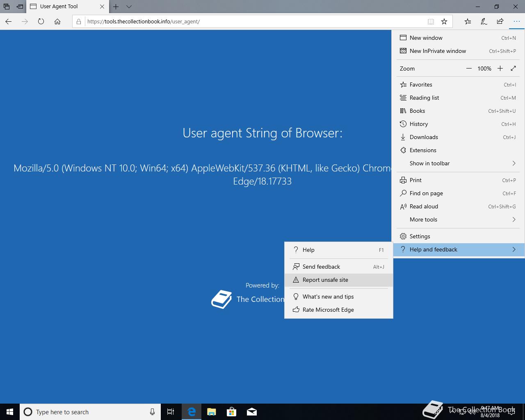Show tabs you've set aside icon
The height and width of the screenshot is (420, 525).
[7, 7]
